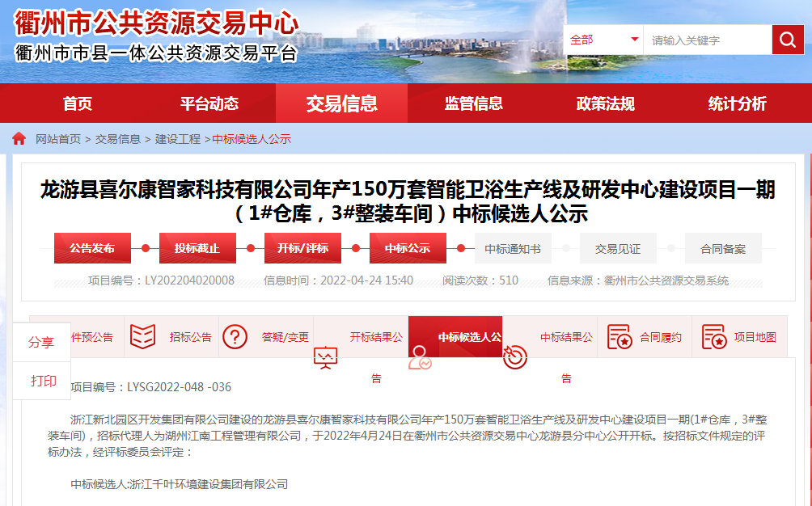
Task: Click the monitor icon under 开标结果公告
Action: [x=326, y=357]
